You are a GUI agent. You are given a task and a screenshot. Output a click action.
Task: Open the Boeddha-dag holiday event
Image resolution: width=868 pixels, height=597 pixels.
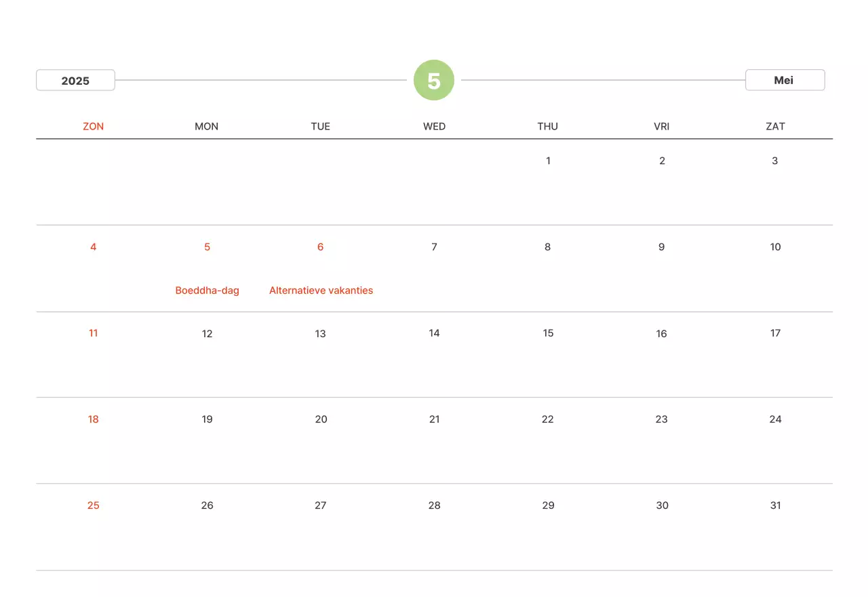coord(208,290)
